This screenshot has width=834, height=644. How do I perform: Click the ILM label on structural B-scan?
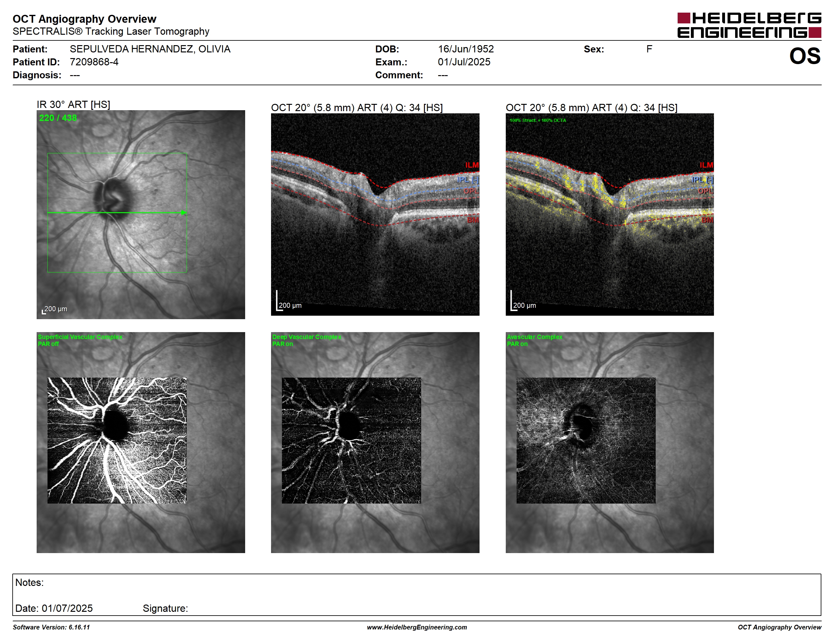click(x=472, y=165)
